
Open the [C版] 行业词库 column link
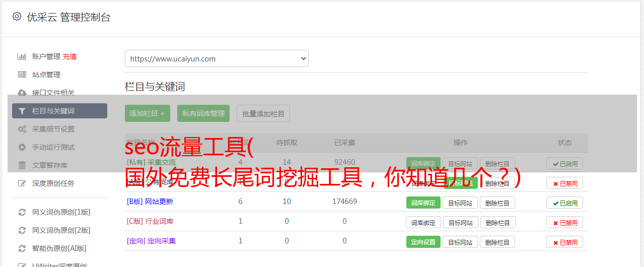click(x=150, y=221)
